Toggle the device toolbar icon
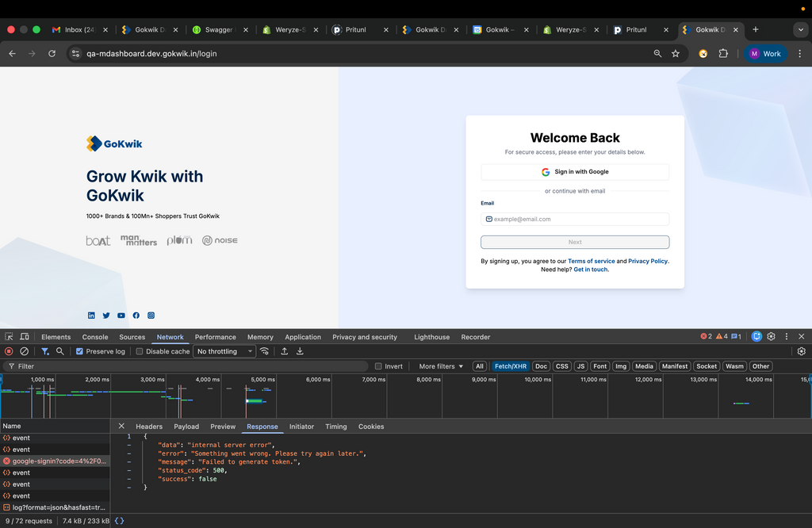 (x=25, y=336)
